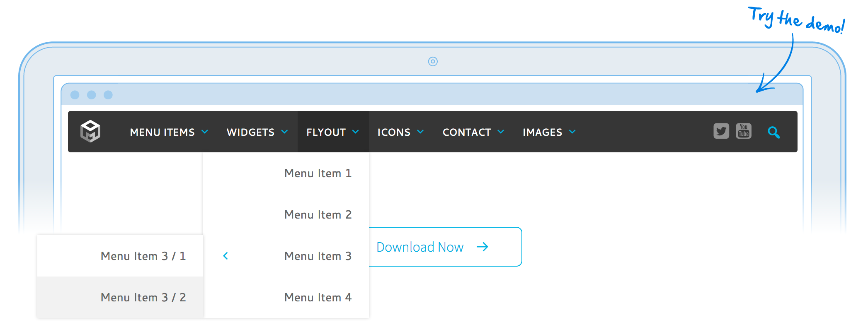Expand the Widgets dropdown arrow
The image size is (868, 332).
point(284,132)
